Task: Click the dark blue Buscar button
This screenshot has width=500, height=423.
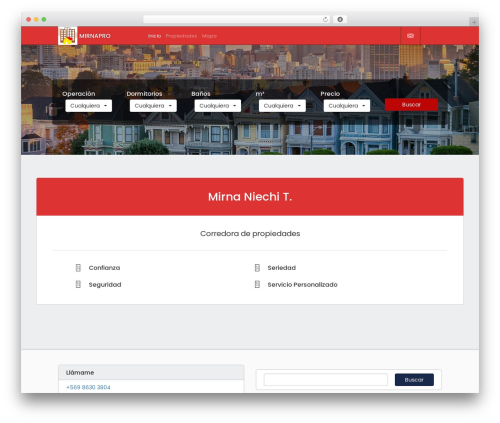Action: click(x=414, y=380)
